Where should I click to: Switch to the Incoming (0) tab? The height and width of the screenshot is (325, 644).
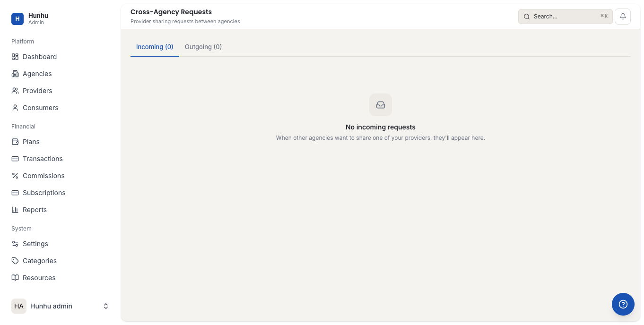(x=155, y=47)
